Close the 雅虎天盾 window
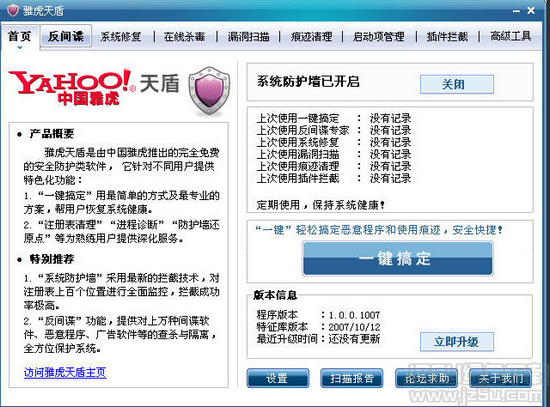This screenshot has width=550, height=407. (x=531, y=11)
